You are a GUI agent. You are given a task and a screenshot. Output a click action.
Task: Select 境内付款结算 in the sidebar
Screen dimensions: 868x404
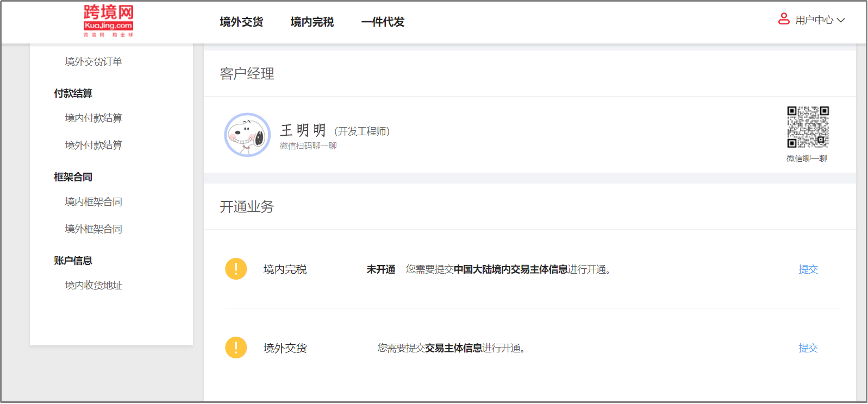[x=93, y=118]
